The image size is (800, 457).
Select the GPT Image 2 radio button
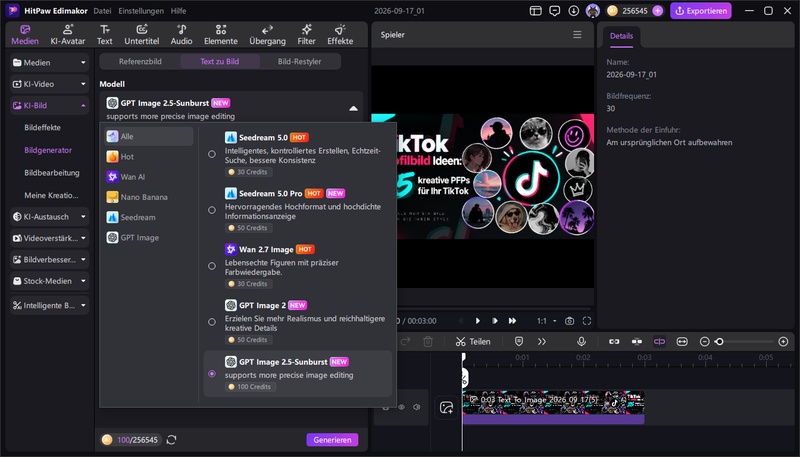(x=212, y=322)
